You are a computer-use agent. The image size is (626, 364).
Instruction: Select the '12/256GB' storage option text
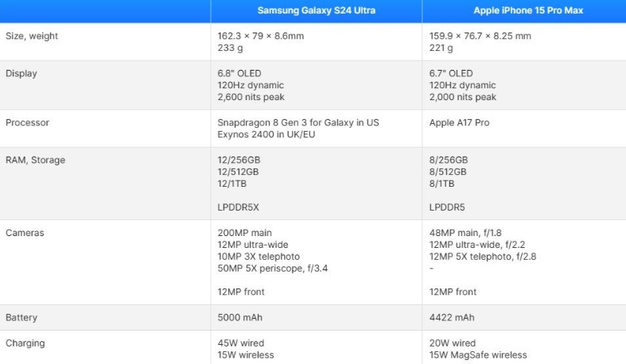tap(239, 160)
